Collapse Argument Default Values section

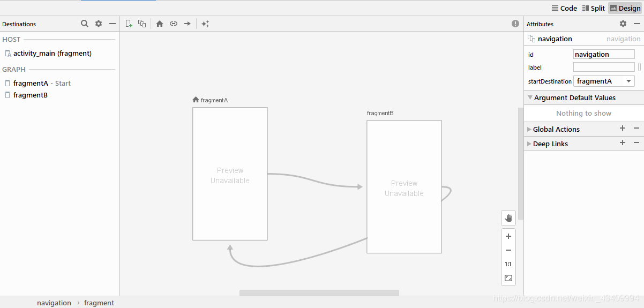click(530, 97)
